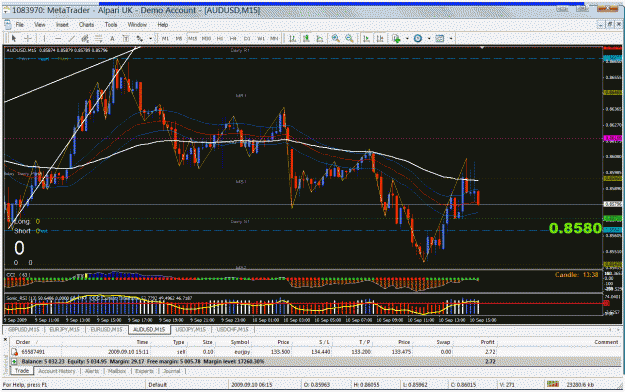The image size is (625, 392).
Task: Open the indicators dropdown arrow
Action: point(407,39)
